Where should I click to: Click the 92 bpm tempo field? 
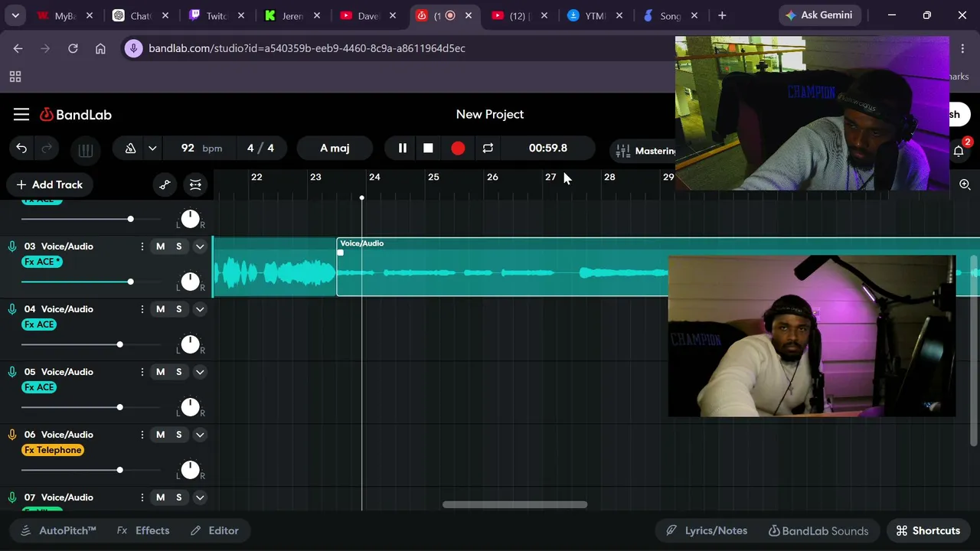201,148
